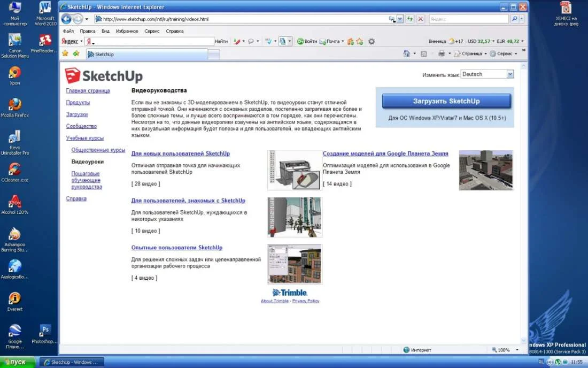Viewport: 588px width, 368px height.
Task: Open Для пользователей, знакомых с SketchUp link
Action: (188, 201)
